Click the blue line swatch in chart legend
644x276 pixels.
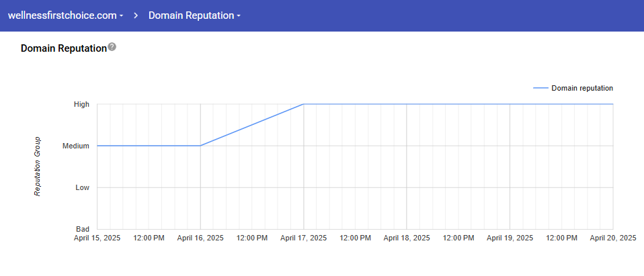click(x=540, y=88)
